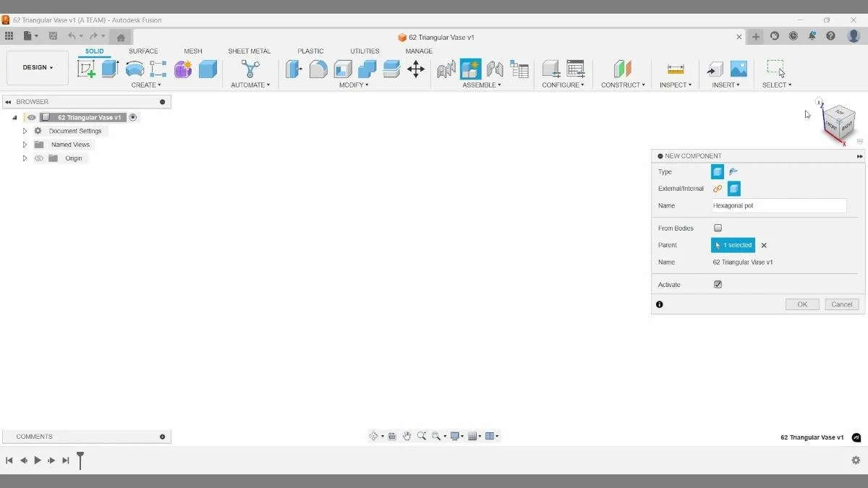Enable the From Bodies checkbox
The image size is (868, 488).
[x=718, y=228]
